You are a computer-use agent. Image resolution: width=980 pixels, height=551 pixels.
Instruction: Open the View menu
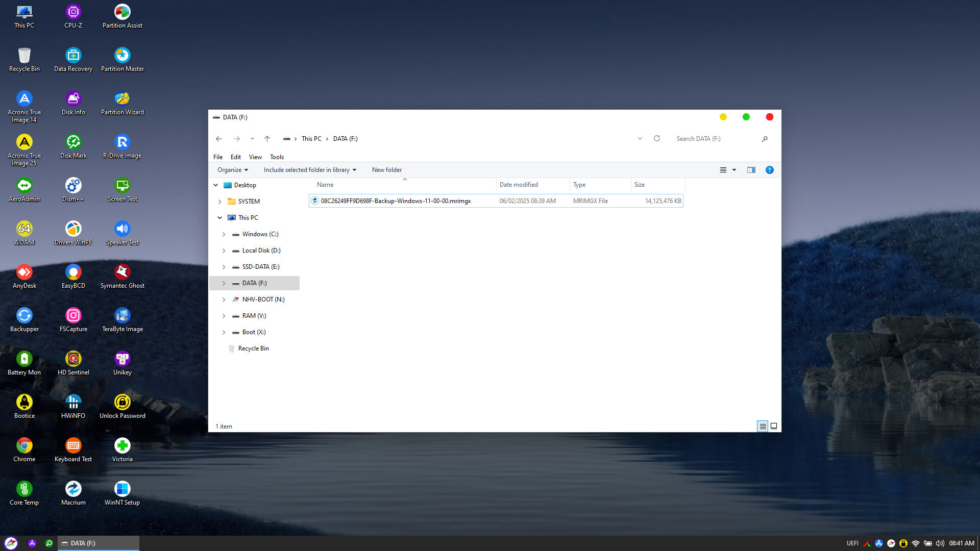tap(255, 157)
